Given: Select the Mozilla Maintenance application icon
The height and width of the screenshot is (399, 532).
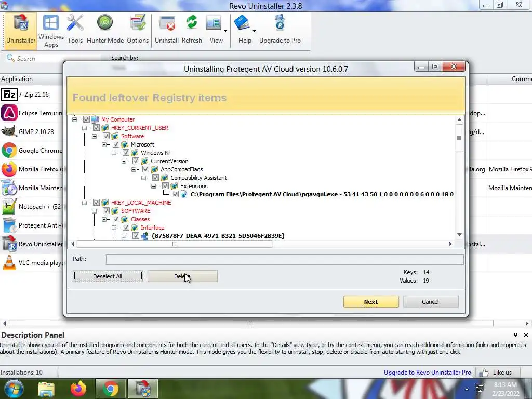Looking at the screenshot, I should pos(9,188).
